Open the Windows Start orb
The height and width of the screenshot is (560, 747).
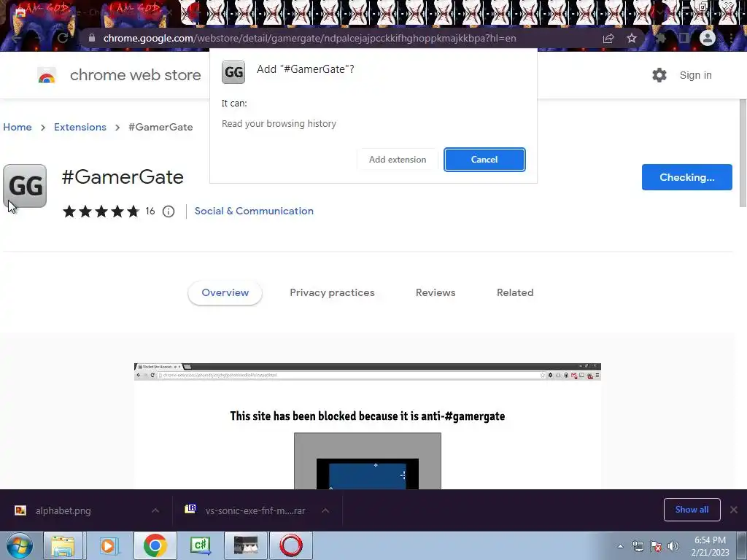pos(19,545)
